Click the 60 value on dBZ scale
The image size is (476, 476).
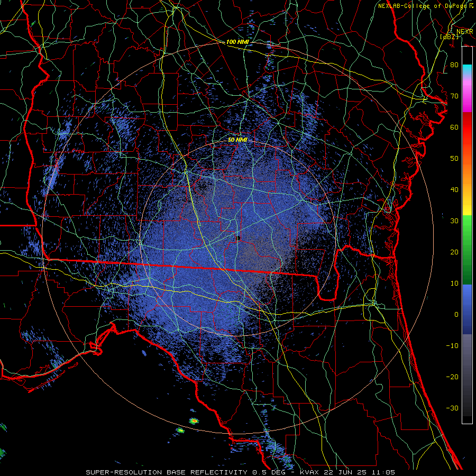tap(454, 127)
